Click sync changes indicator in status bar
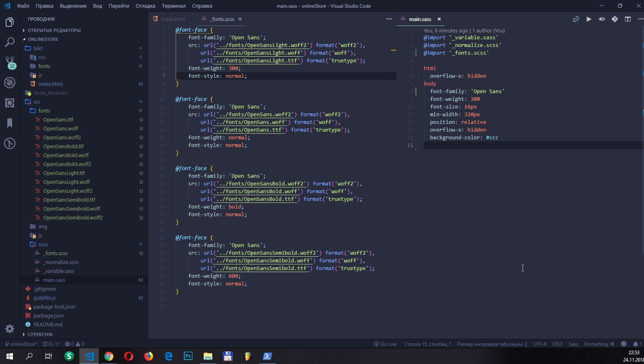The height and width of the screenshot is (364, 644). point(51,344)
